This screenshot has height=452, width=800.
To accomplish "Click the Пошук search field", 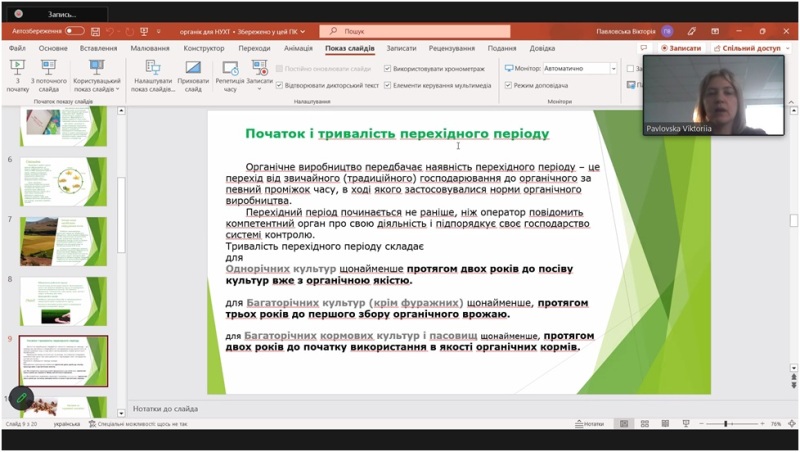I will point(414,31).
